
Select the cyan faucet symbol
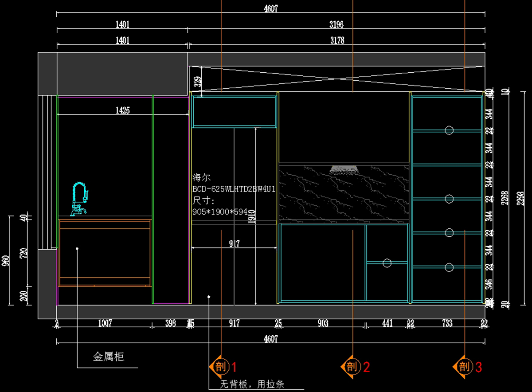tap(80, 199)
